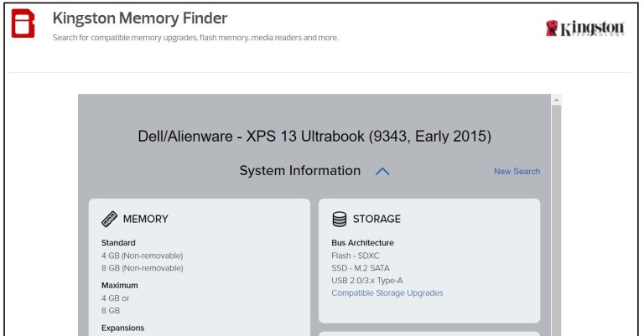Click the red Memory Finder app icon
Screen dimensions: 644x336
point(23,25)
